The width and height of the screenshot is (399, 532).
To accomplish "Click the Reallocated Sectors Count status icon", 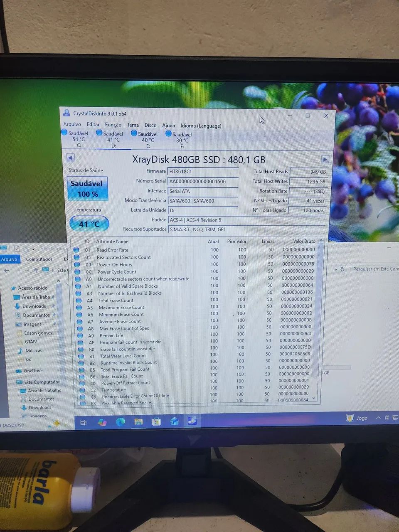I will tap(76, 257).
